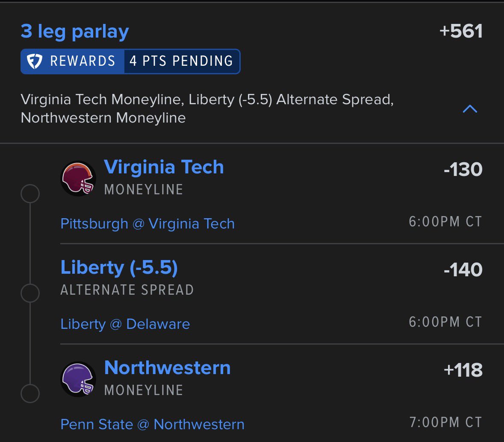The height and width of the screenshot is (442, 504).
Task: Click the -130 Virginia Tech odds
Action: (463, 169)
